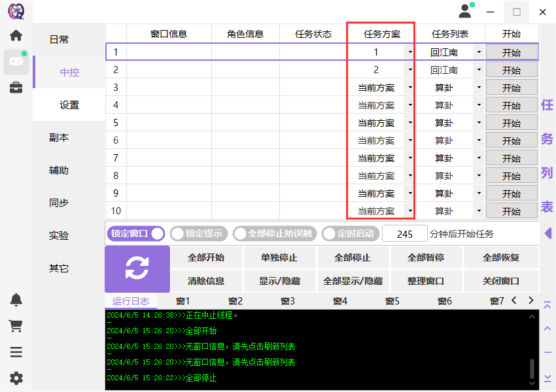Jump log to bottom with arrow icon
Viewport: 556px width, 392px height.
(547, 378)
